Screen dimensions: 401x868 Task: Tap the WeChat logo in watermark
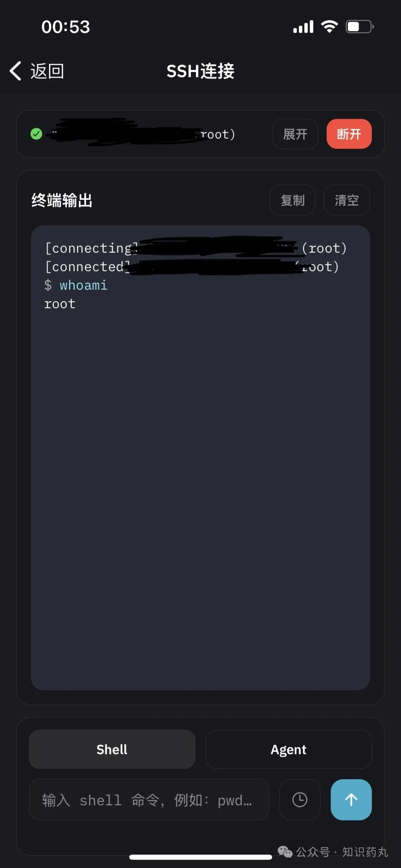(285, 852)
